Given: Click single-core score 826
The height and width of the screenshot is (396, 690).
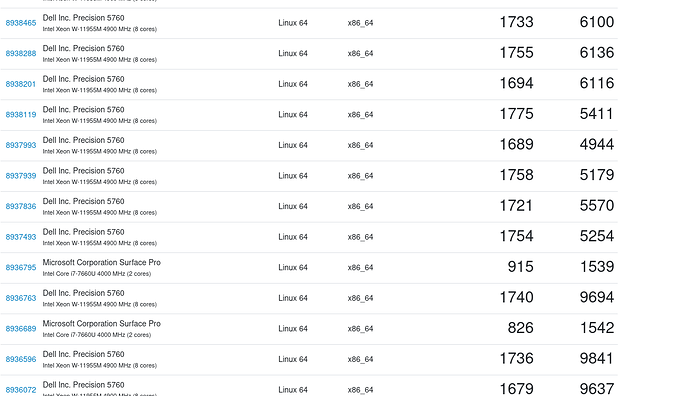Looking at the screenshot, I should pos(520,328).
